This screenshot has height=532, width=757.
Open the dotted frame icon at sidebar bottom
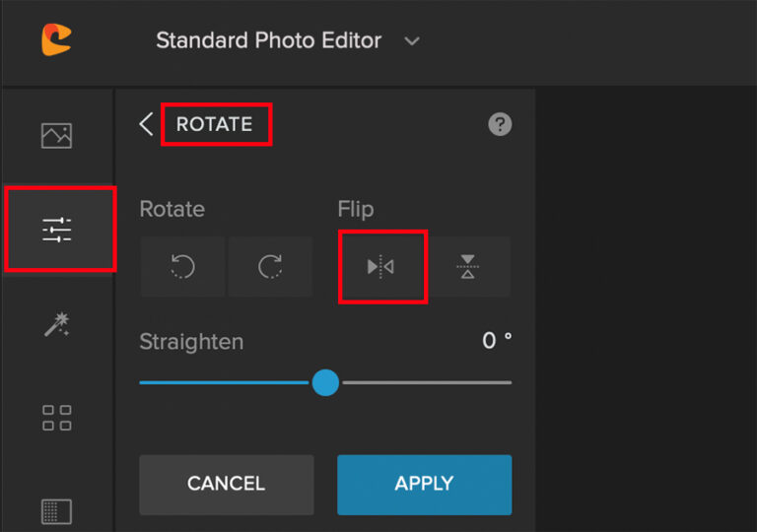pos(56,511)
